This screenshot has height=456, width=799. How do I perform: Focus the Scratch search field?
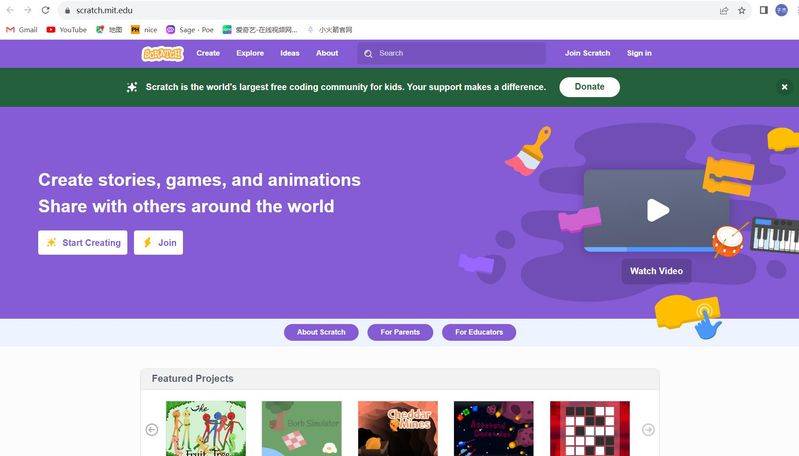pos(451,53)
